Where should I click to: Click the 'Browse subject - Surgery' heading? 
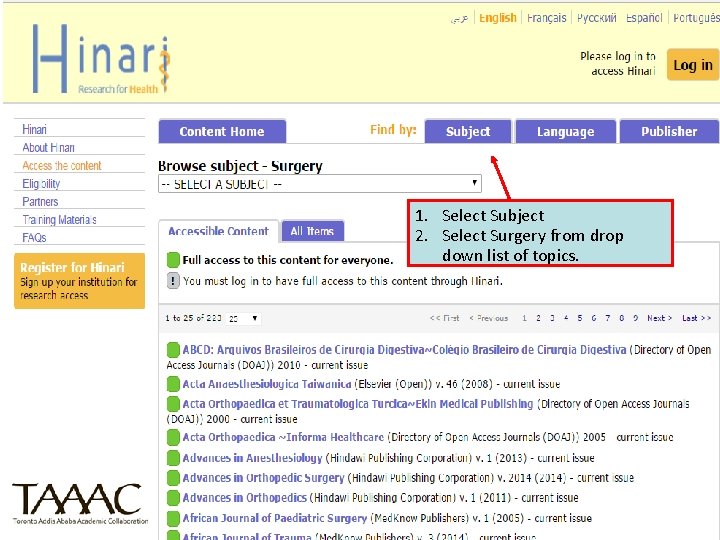(240, 166)
